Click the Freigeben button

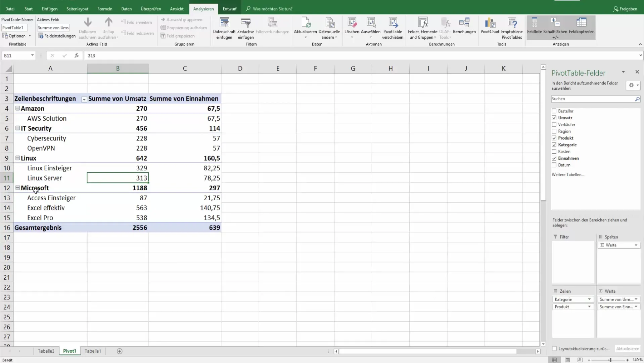(625, 9)
